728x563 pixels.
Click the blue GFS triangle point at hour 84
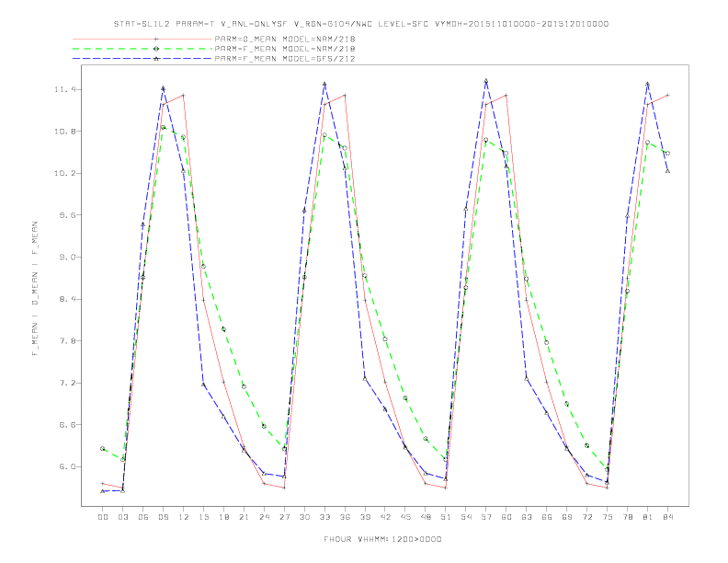click(667, 171)
